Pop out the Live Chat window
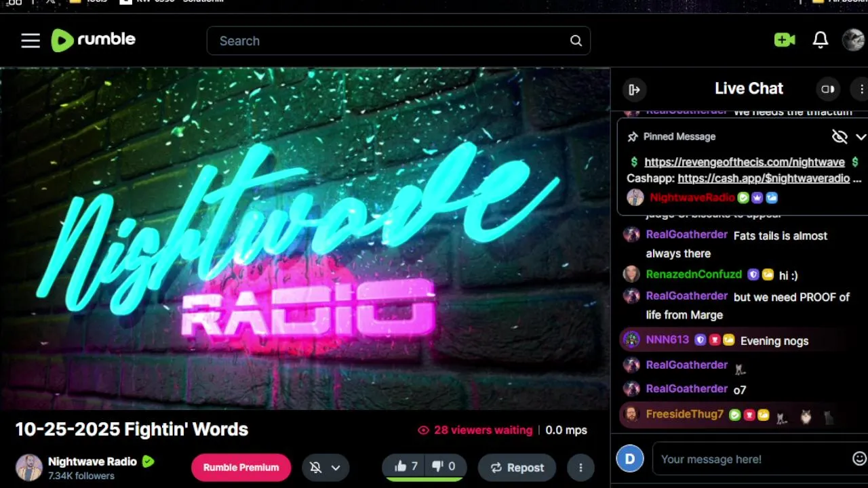868x488 pixels. (828, 89)
